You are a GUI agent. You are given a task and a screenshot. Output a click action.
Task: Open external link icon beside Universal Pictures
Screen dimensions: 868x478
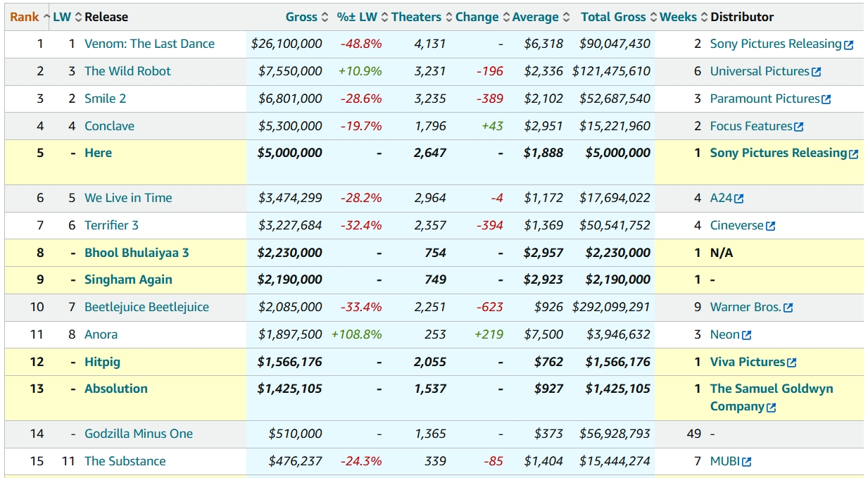(x=816, y=72)
